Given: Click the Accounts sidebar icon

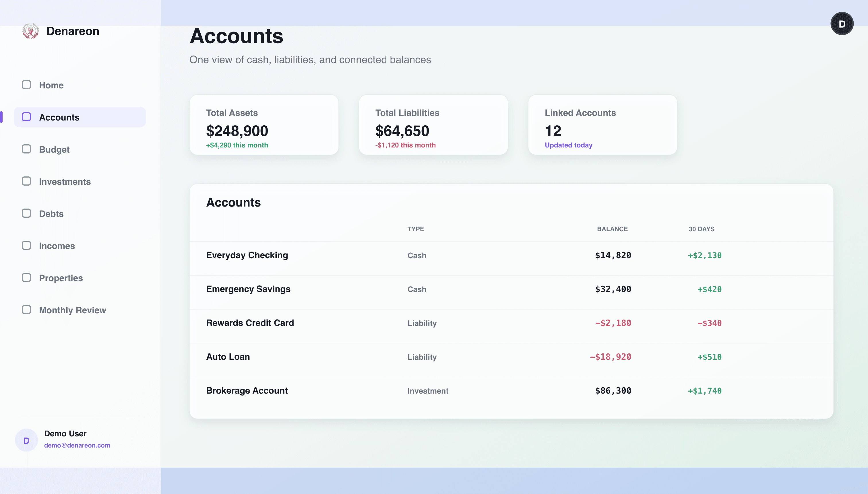Looking at the screenshot, I should tap(26, 117).
